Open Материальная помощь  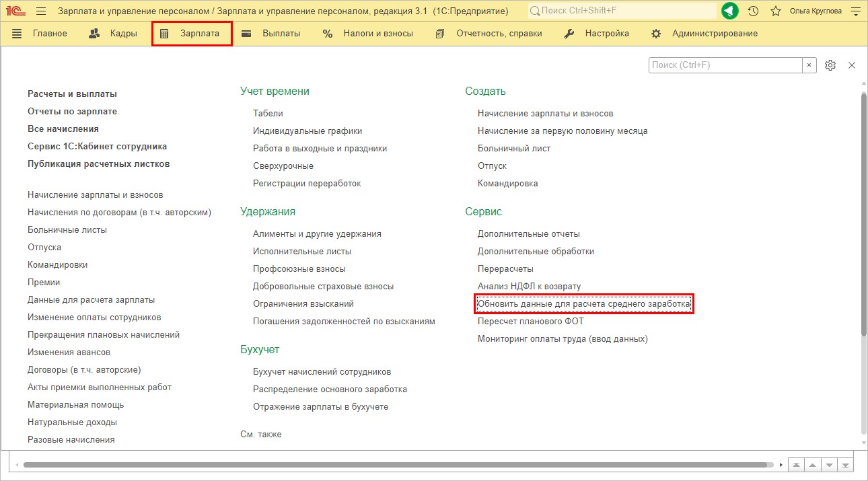click(x=75, y=405)
